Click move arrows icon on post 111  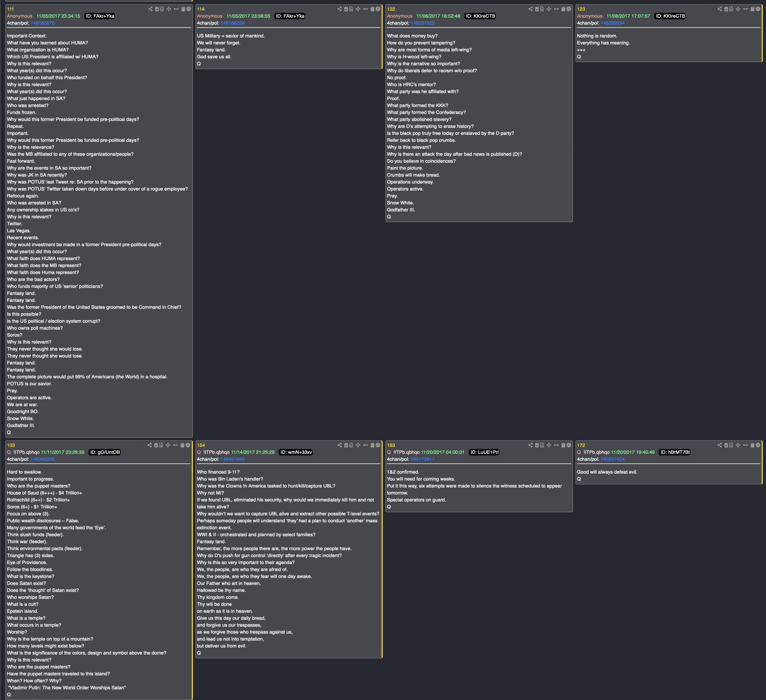tap(169, 9)
